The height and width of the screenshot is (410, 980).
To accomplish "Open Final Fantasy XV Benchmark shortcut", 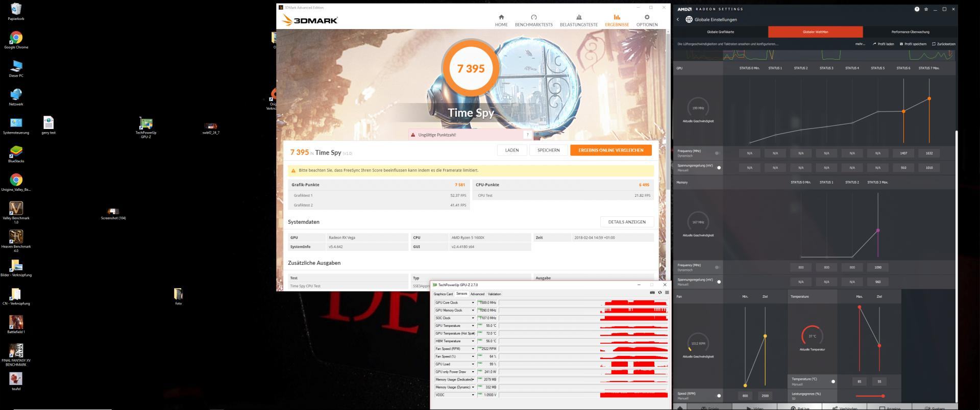I will pos(16,355).
